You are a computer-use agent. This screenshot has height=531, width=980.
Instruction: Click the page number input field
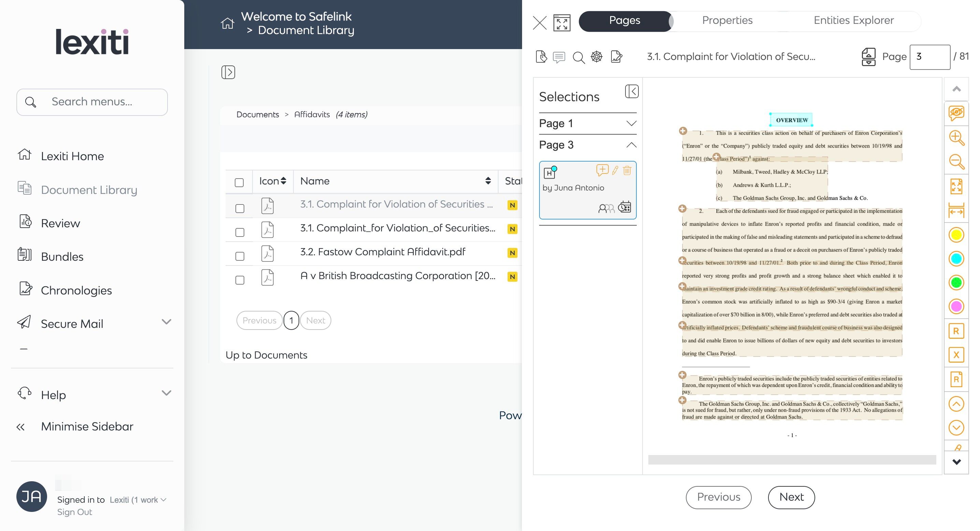tap(929, 57)
